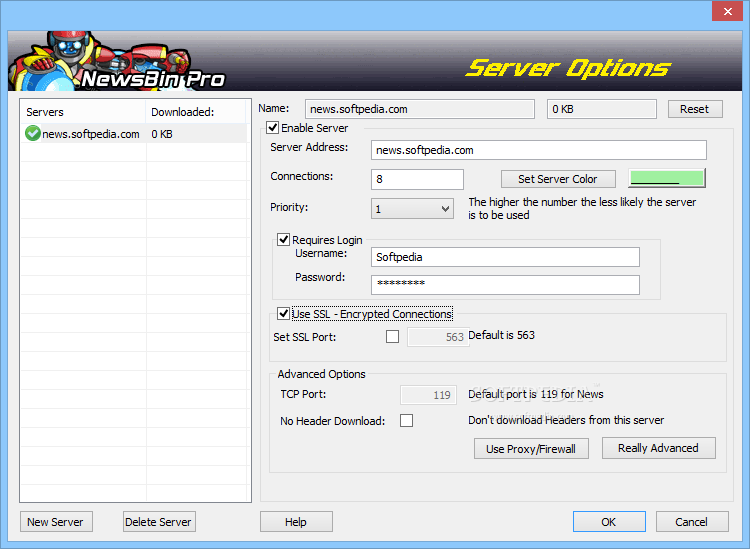Image resolution: width=750 pixels, height=549 pixels.
Task: Click in the Connections field showing 8
Action: point(417,179)
